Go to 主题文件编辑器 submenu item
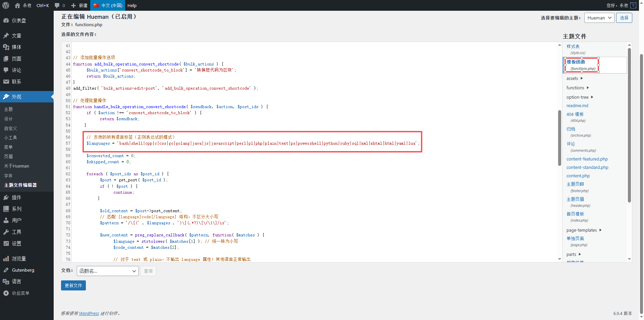644x320 pixels. (x=20, y=185)
